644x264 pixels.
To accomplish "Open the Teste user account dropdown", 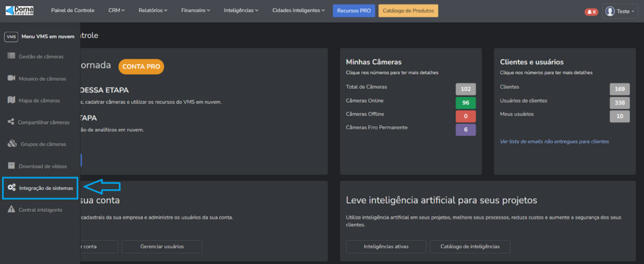I will (620, 11).
